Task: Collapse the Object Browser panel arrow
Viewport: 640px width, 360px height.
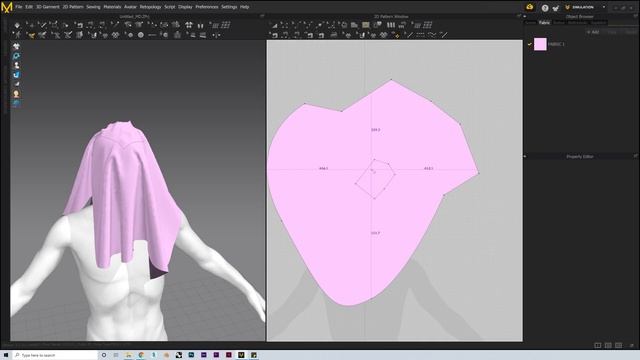Action: point(525,17)
